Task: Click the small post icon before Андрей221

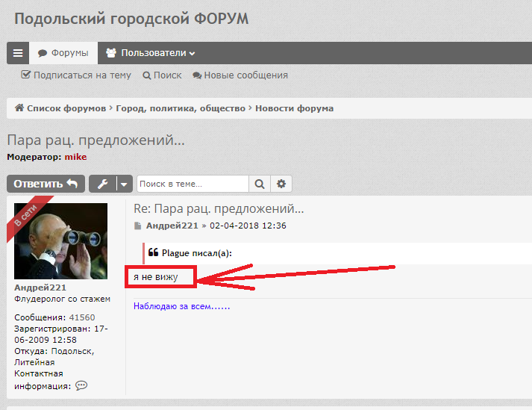Action: [137, 226]
